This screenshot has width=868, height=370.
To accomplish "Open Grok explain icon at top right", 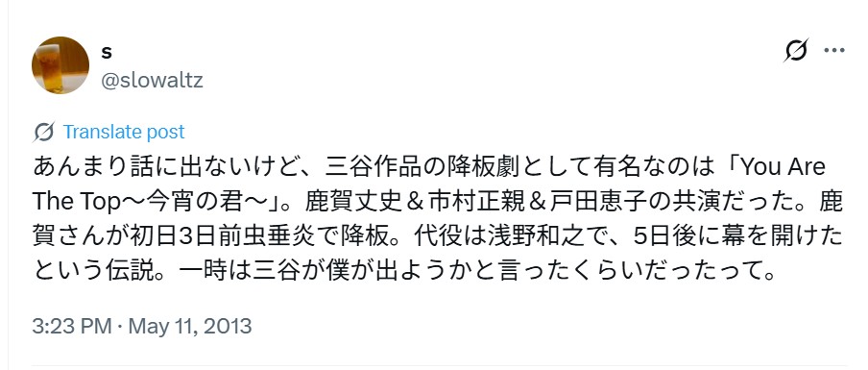I will pos(797,50).
